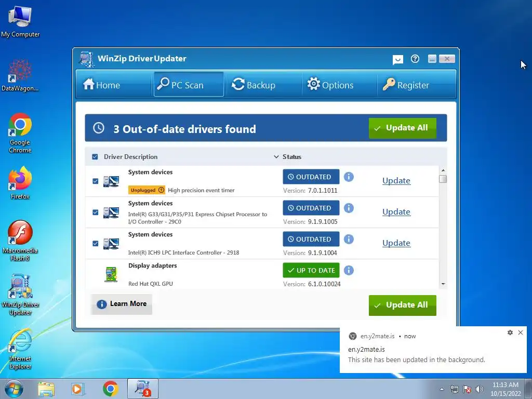Click the UP TO DATE status badge
Image resolution: width=532 pixels, height=399 pixels.
[x=311, y=270]
